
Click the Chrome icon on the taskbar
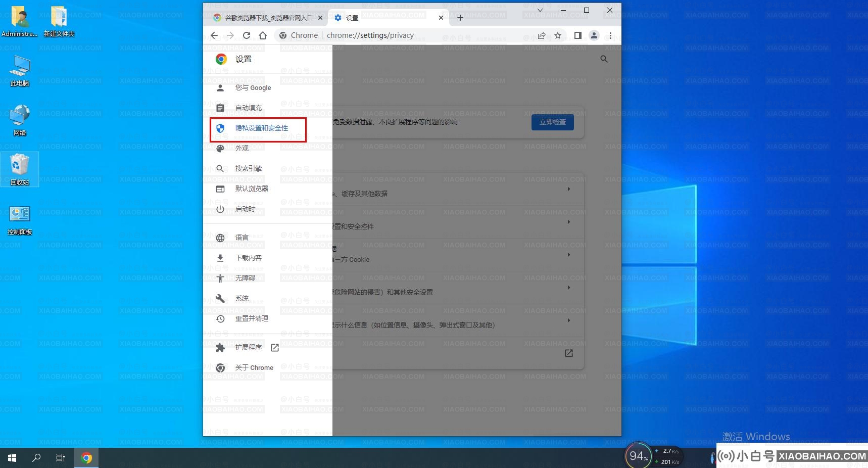(86, 458)
